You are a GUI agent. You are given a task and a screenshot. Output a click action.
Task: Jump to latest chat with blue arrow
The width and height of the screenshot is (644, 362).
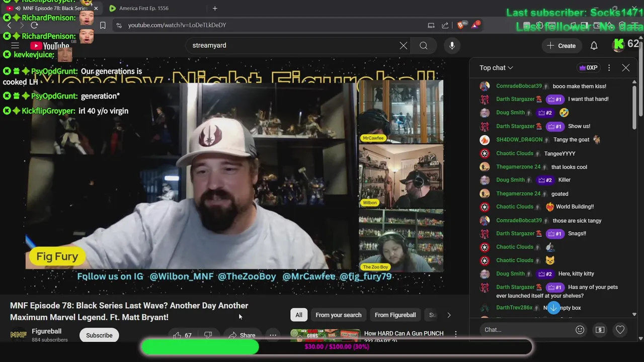point(553,307)
